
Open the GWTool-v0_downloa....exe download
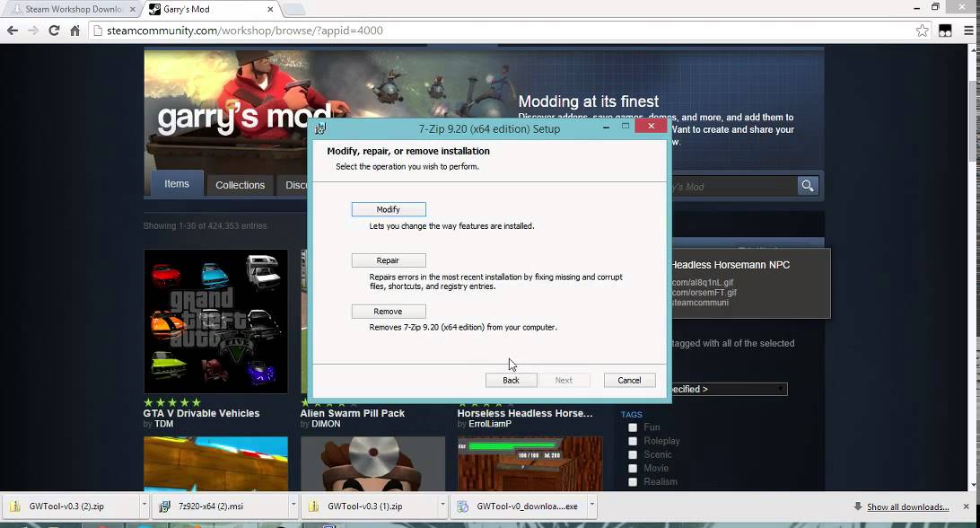click(518, 506)
